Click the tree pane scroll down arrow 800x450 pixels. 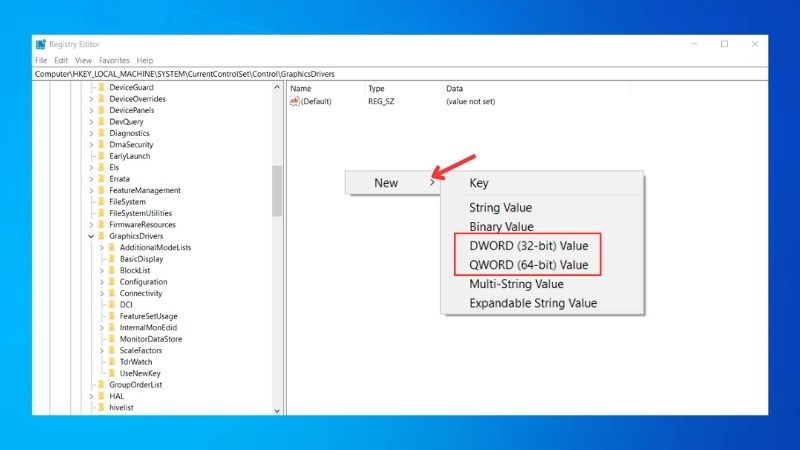[x=277, y=410]
